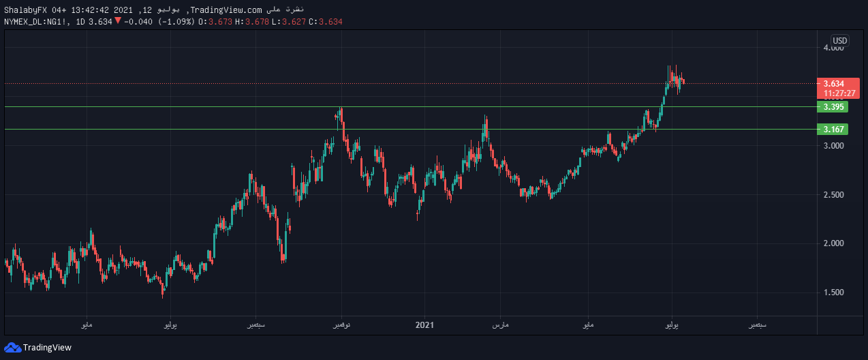Open the USD currency label on price axis

[840, 40]
